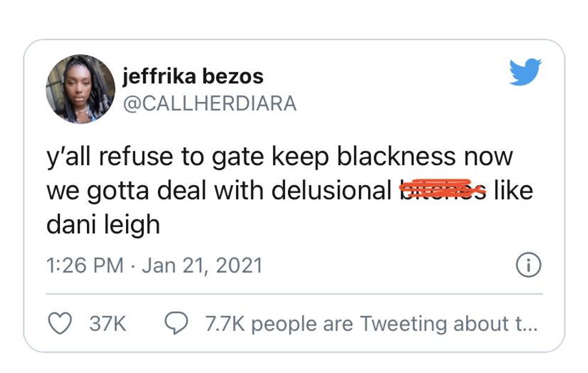Open "7.7K people are Tweeting" link
The width and height of the screenshot is (588, 373).
point(371,324)
